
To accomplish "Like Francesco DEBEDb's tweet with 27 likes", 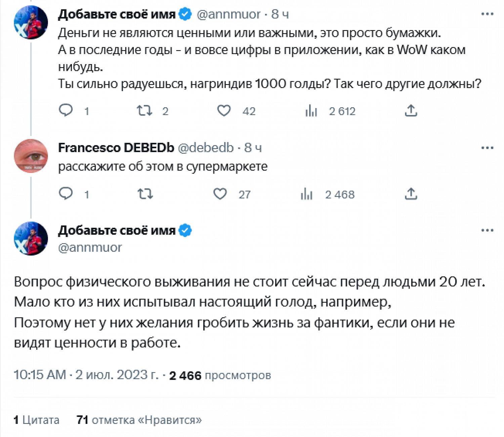I will (x=220, y=194).
